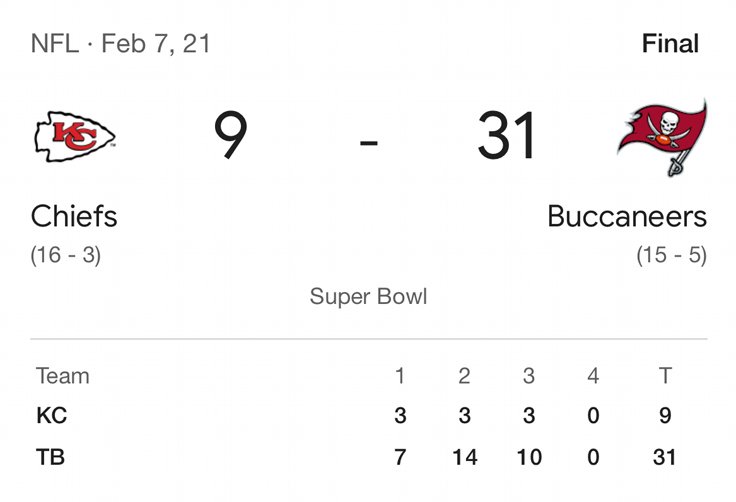Viewport: 736px width, 502px height.
Task: Click the Final game status label
Action: pos(670,44)
